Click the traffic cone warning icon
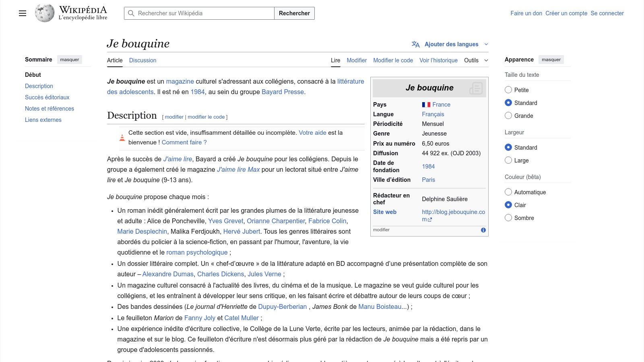This screenshot has height=362, width=644. [122, 138]
